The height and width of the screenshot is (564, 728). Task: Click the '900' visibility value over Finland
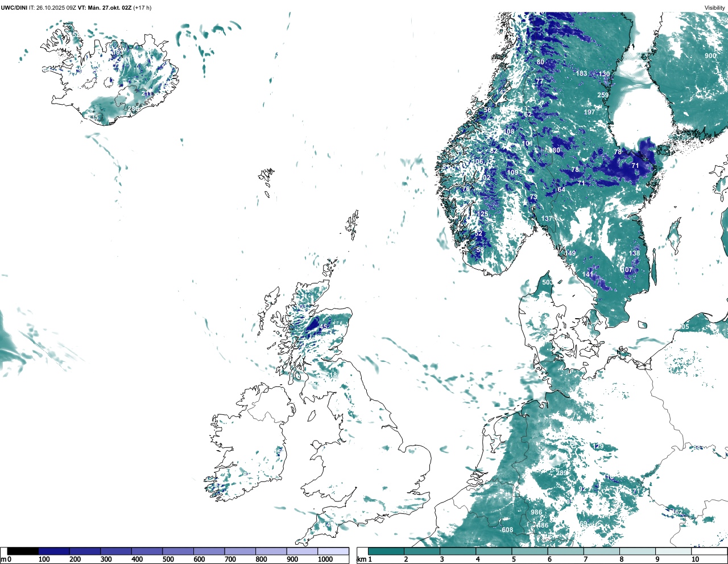710,56
